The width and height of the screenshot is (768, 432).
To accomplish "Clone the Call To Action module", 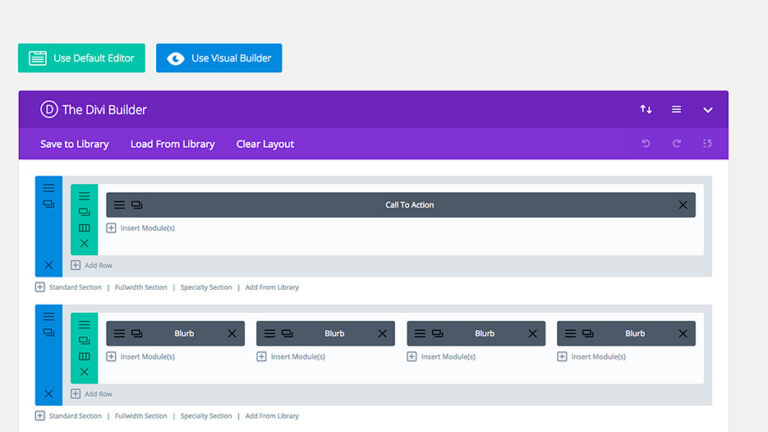I will coord(137,205).
